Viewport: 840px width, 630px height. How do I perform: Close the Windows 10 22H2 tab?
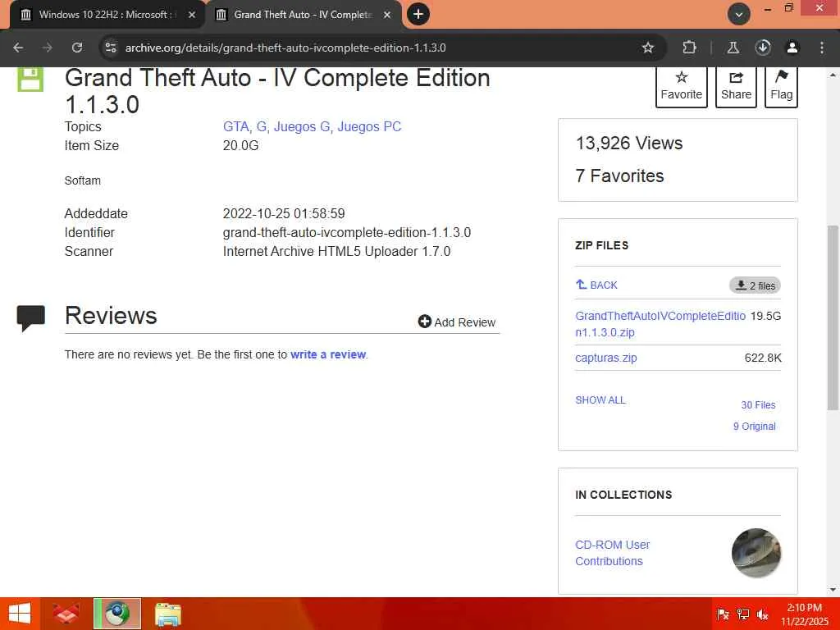point(192,15)
